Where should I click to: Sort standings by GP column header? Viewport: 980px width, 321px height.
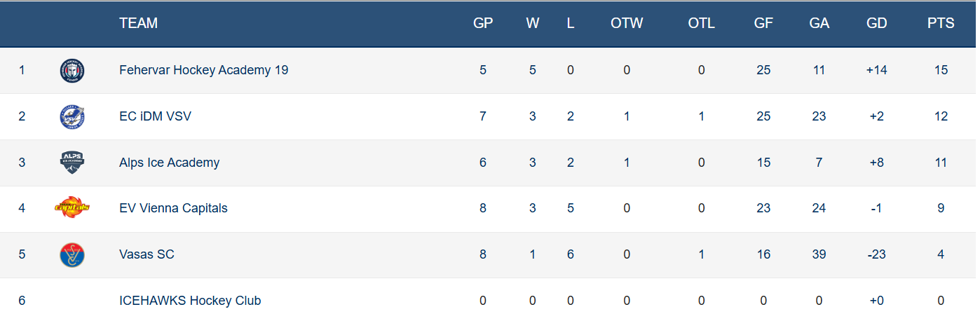(x=483, y=23)
